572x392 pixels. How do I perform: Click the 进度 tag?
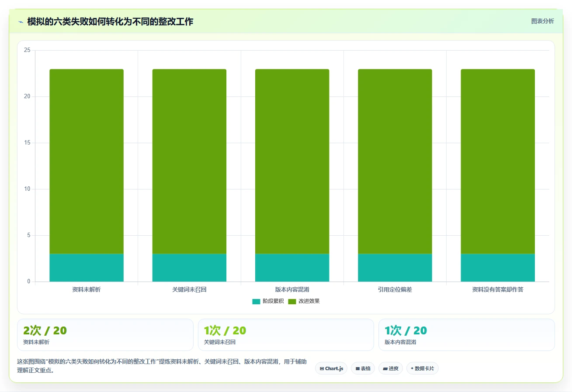(391, 368)
